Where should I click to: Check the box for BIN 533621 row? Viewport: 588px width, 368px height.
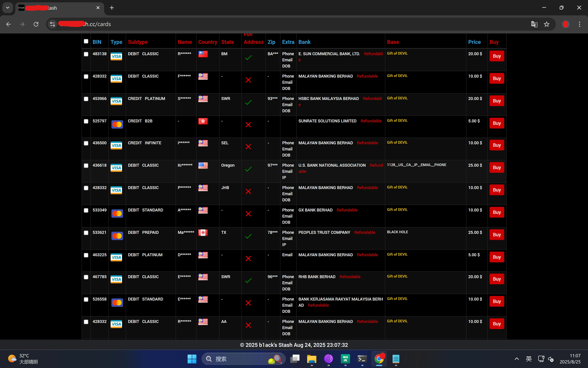coord(86,233)
